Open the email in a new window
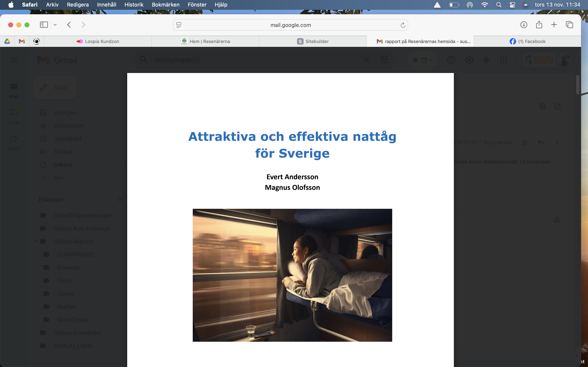 click(x=557, y=106)
